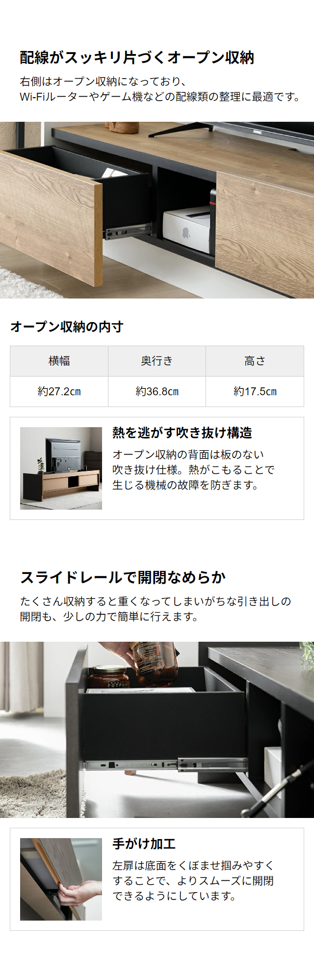Click the 熱を逃がす吹き抜け構造 title
The height and width of the screenshot is (980, 314).
coord(182,433)
